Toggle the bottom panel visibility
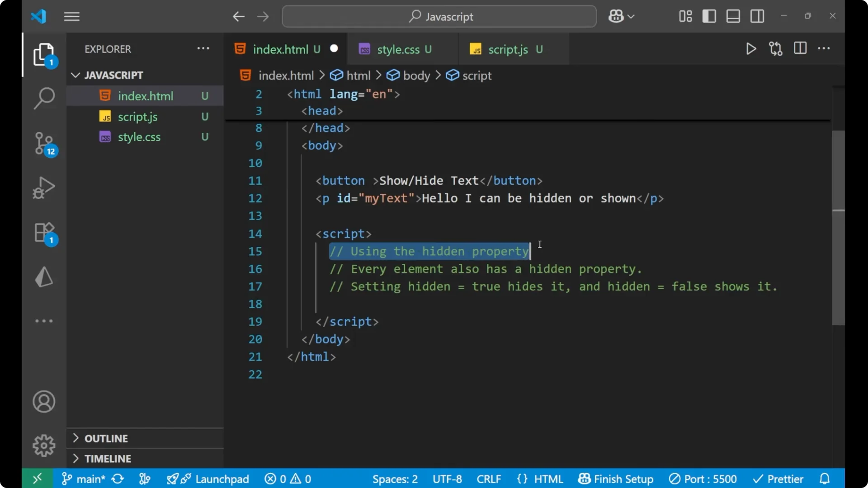This screenshot has width=868, height=488. point(733,16)
